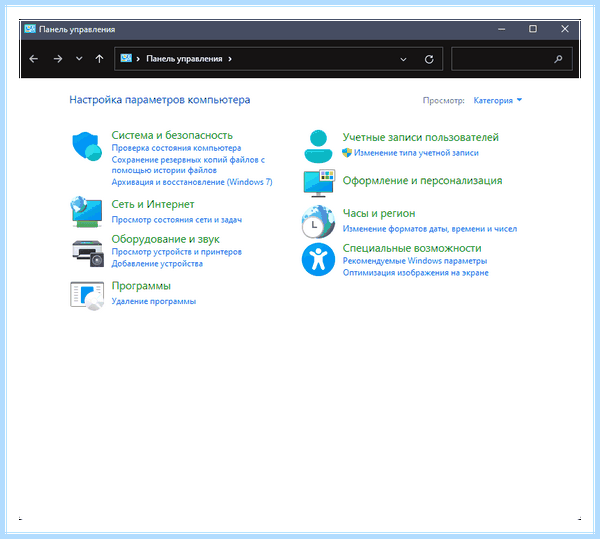Open Сохранение резервных копий файлов link
The height and width of the screenshot is (539, 600).
tap(188, 165)
